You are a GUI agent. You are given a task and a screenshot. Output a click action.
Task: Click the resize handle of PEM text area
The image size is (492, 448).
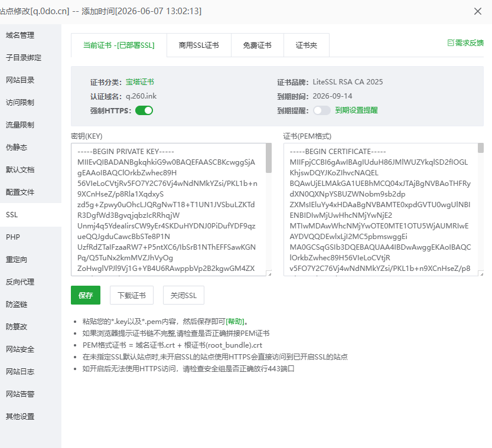(481, 274)
